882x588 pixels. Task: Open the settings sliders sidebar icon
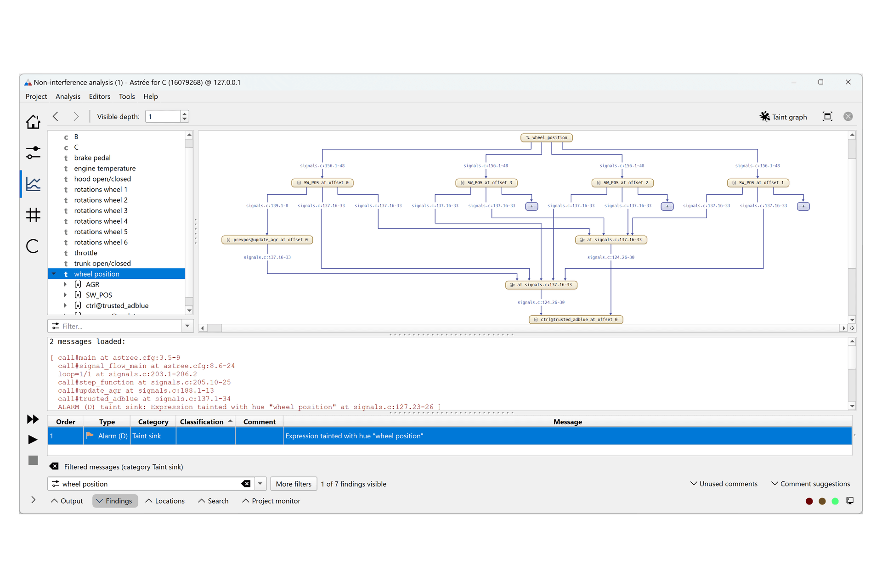coord(33,153)
